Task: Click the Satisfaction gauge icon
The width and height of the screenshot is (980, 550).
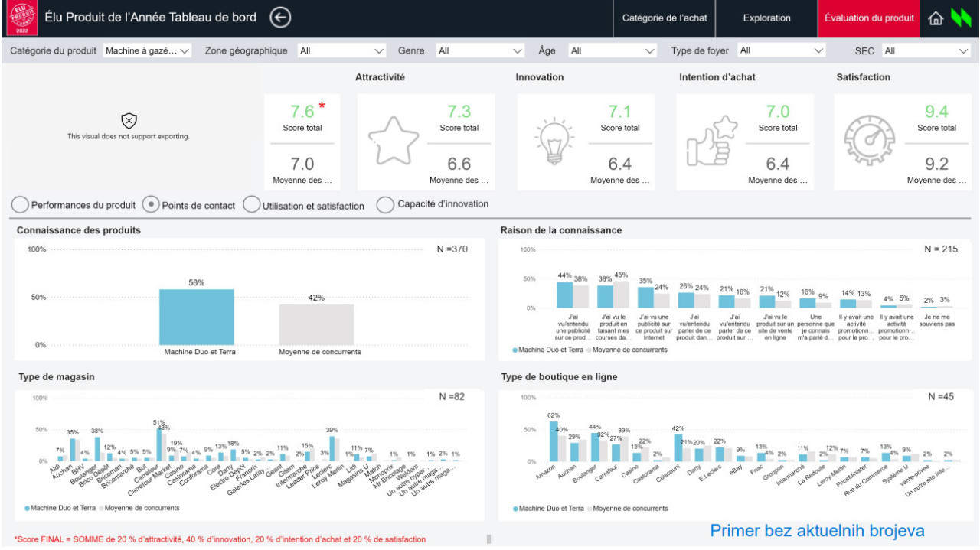Action: pyautogui.click(x=869, y=142)
